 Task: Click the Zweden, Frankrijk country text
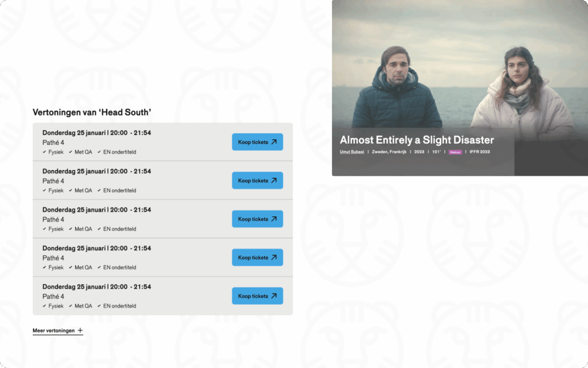[x=389, y=152]
